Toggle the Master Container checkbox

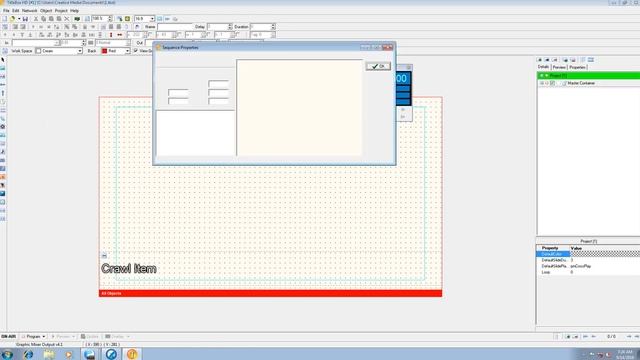pos(552,83)
